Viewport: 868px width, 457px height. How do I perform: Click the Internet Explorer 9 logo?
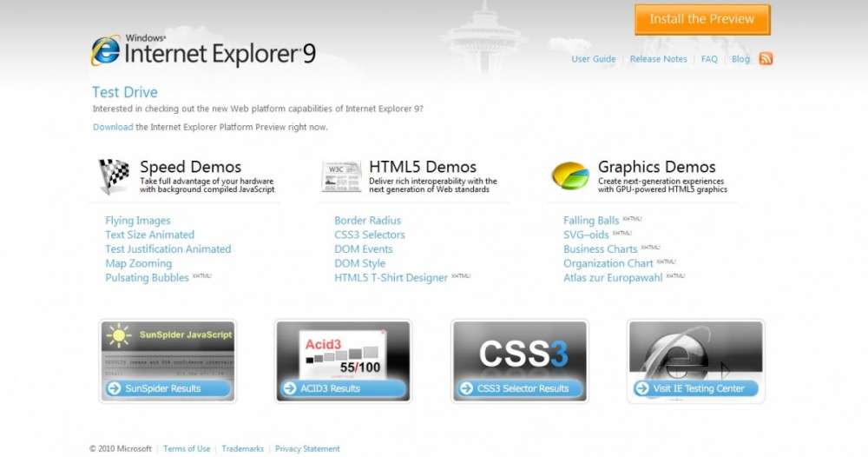click(x=203, y=51)
